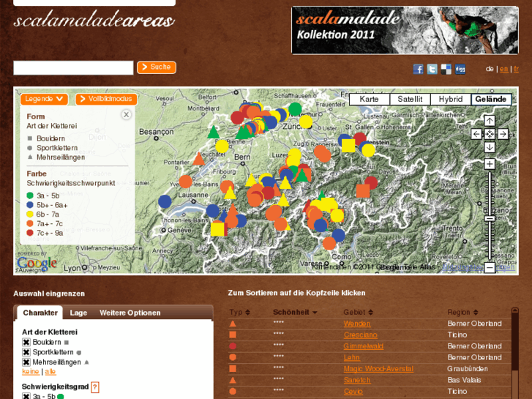532x399 pixels.
Task: Open the Cevio area link
Action: pos(353,392)
